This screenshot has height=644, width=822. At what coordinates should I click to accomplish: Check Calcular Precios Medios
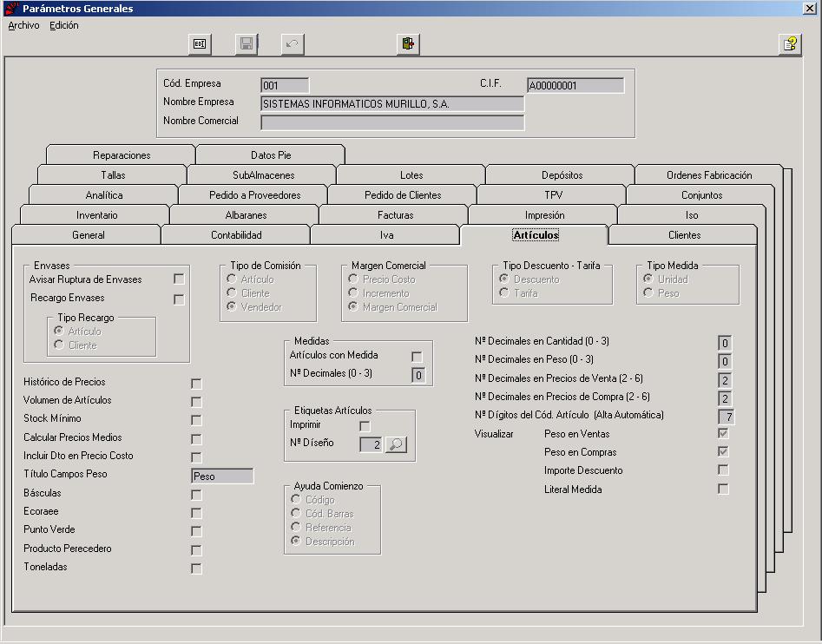tap(196, 439)
